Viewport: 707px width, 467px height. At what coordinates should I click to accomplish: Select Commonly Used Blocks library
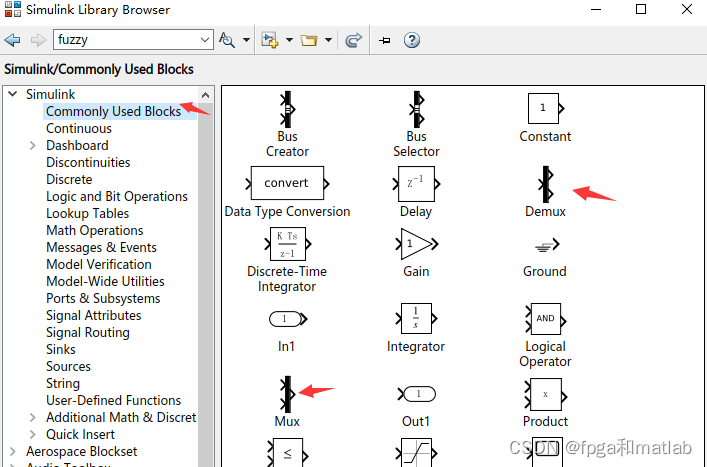[x=113, y=111]
